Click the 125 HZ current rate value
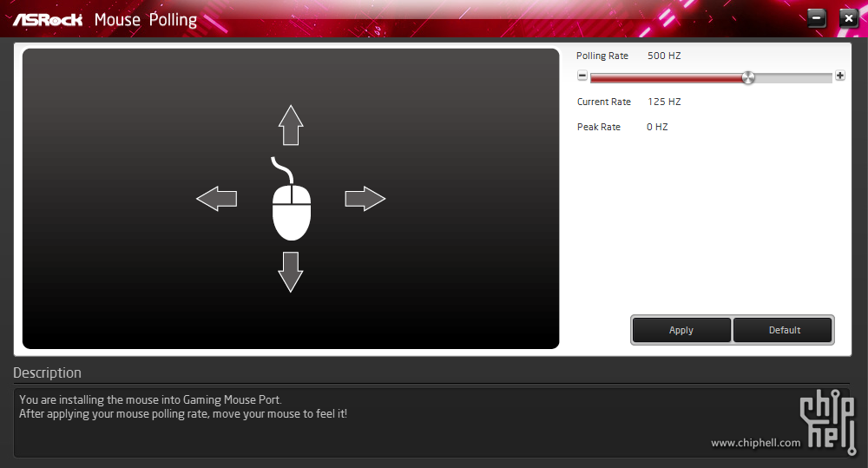Image resolution: width=868 pixels, height=468 pixels. point(664,102)
